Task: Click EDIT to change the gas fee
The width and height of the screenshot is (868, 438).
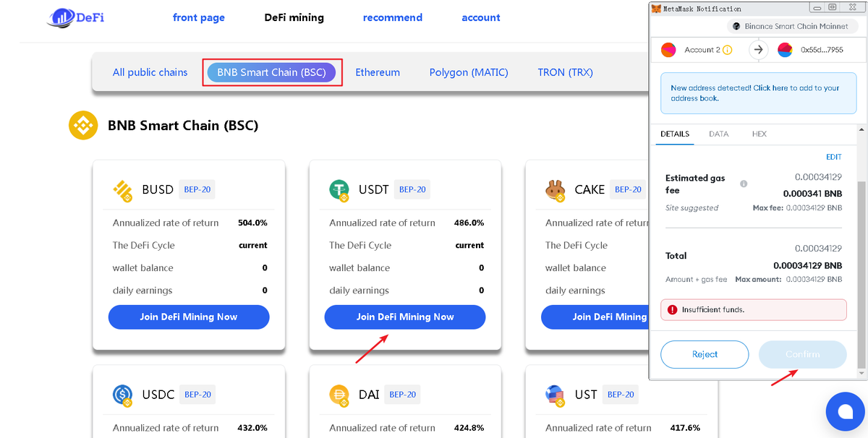Action: click(x=834, y=157)
